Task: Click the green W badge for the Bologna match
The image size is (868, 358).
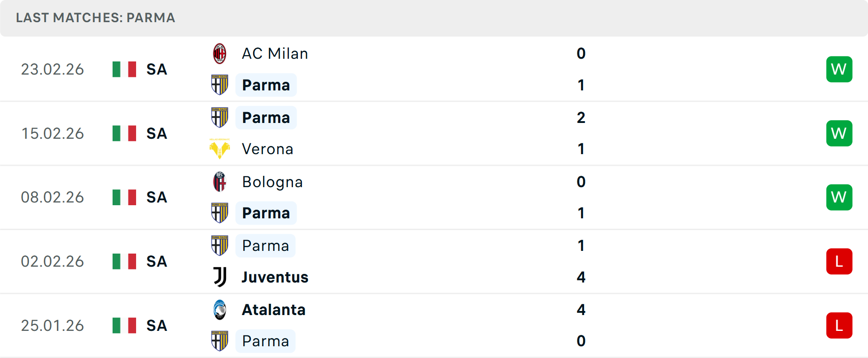Action: pos(839,197)
